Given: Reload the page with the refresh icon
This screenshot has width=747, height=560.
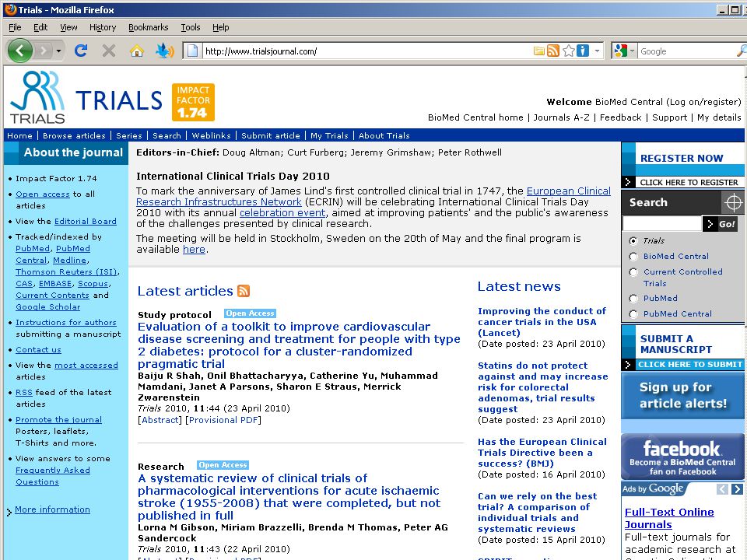Looking at the screenshot, I should point(81,51).
